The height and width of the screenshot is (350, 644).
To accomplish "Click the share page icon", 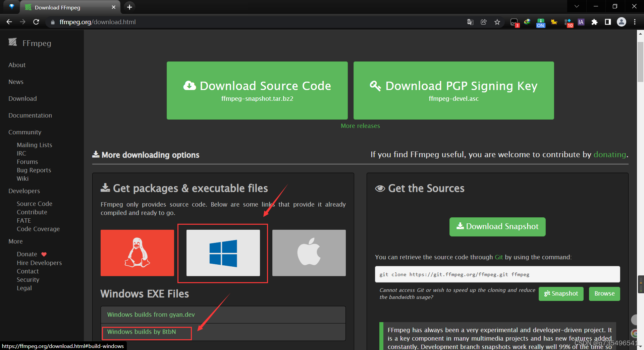I will 484,22.
